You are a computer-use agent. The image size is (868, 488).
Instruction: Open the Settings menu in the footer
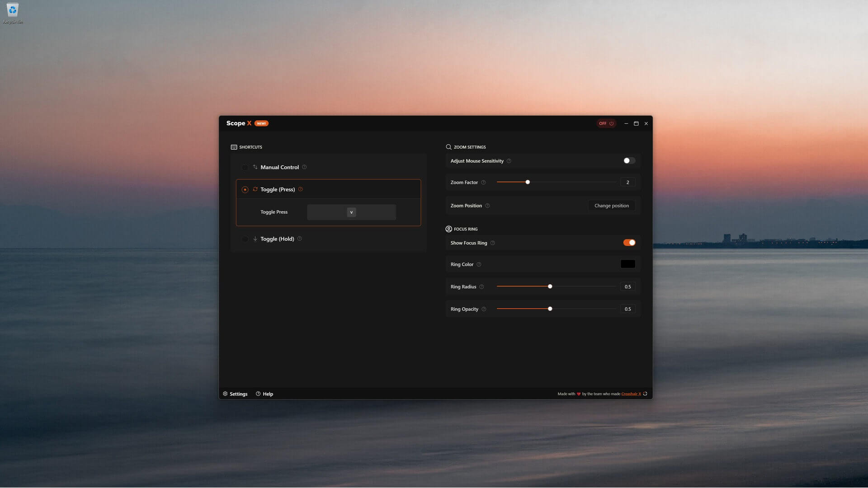pos(235,394)
